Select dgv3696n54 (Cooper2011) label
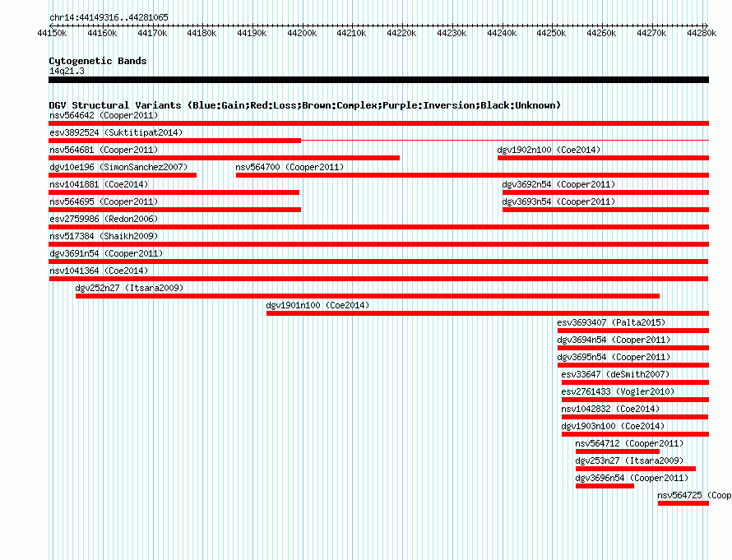The image size is (732, 560). tap(632, 478)
